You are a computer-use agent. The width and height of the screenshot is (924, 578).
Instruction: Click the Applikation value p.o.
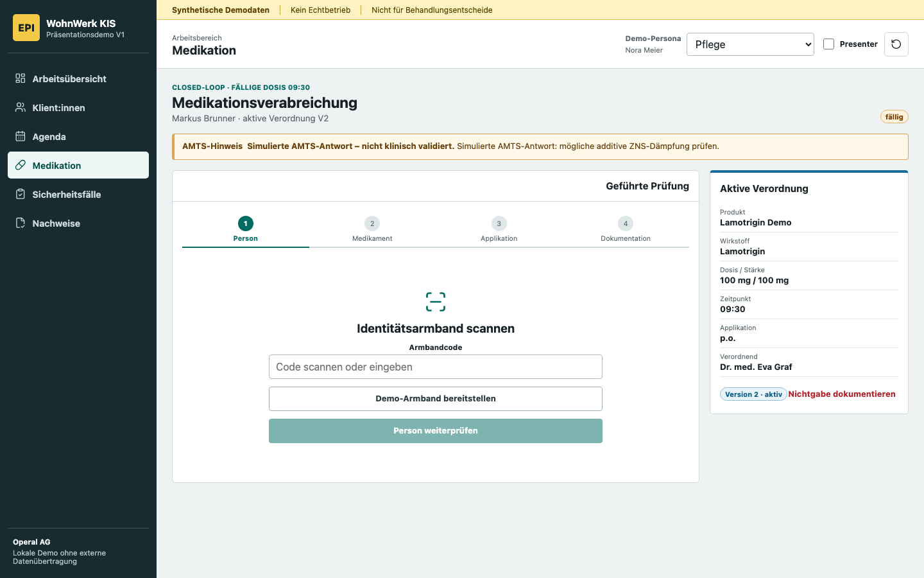point(728,338)
